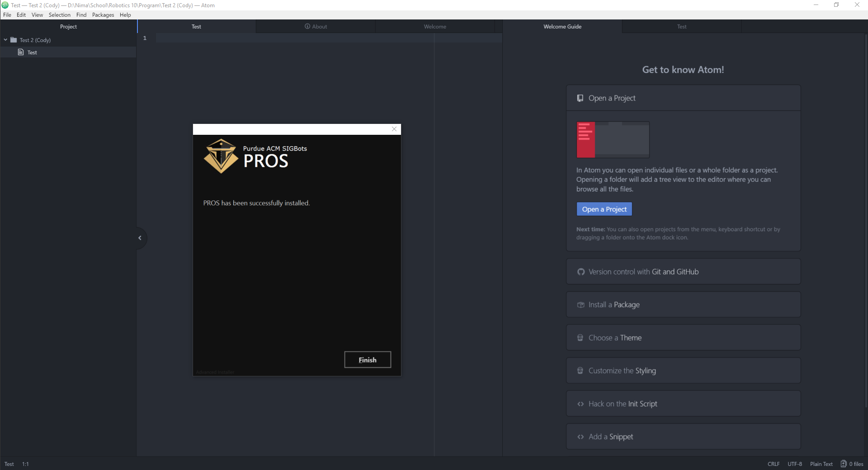
Task: Click 'PROS has been successfully installed.' text
Action: (256, 203)
